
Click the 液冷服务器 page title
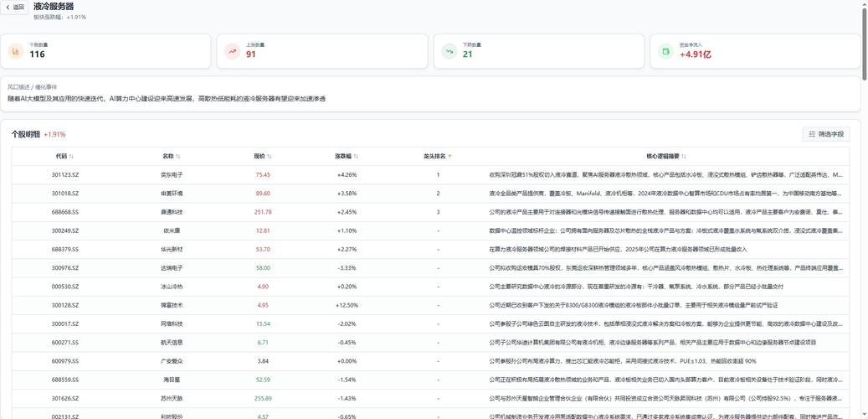[x=53, y=7]
